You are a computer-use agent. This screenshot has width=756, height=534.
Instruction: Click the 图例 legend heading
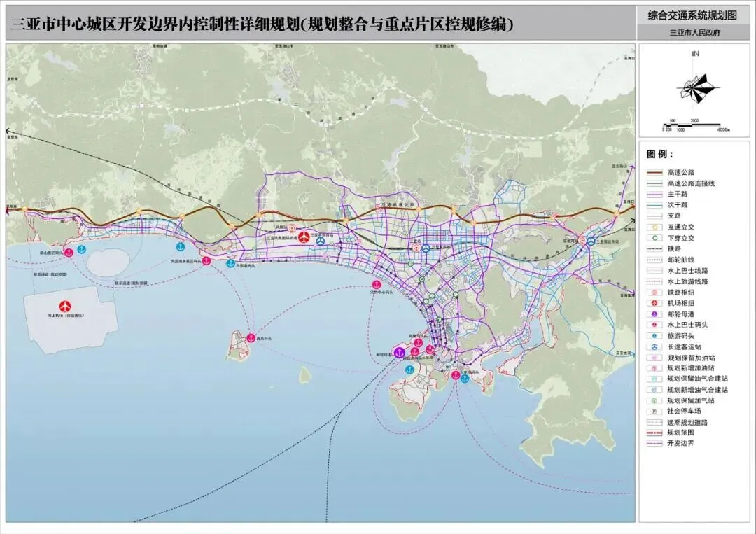coord(659,154)
